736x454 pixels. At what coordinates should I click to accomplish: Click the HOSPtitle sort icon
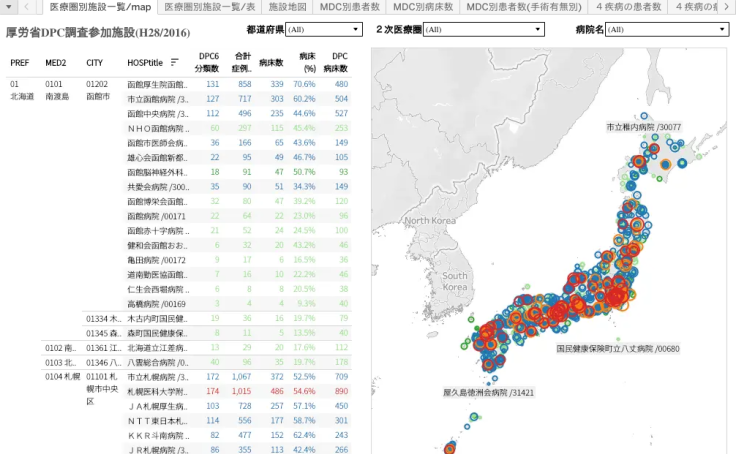coord(175,62)
